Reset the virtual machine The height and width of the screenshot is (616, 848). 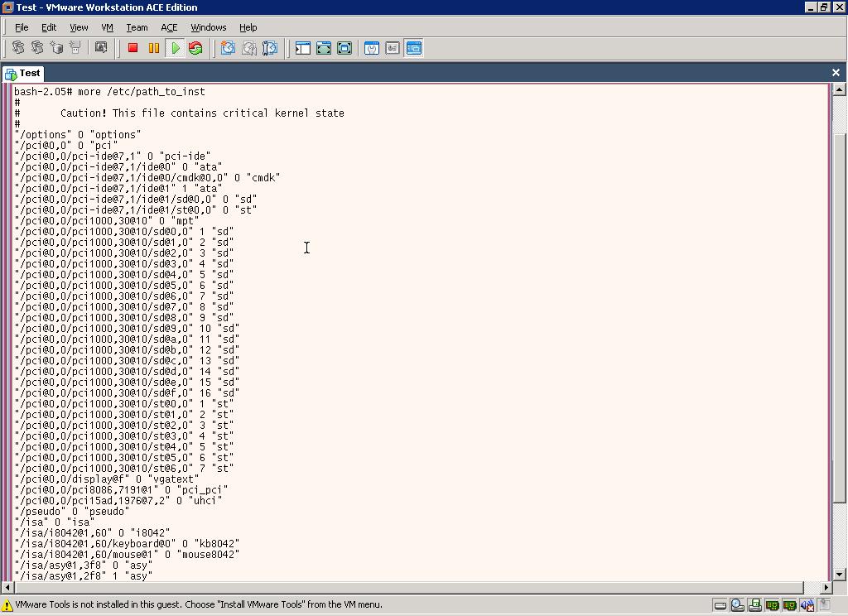195,49
